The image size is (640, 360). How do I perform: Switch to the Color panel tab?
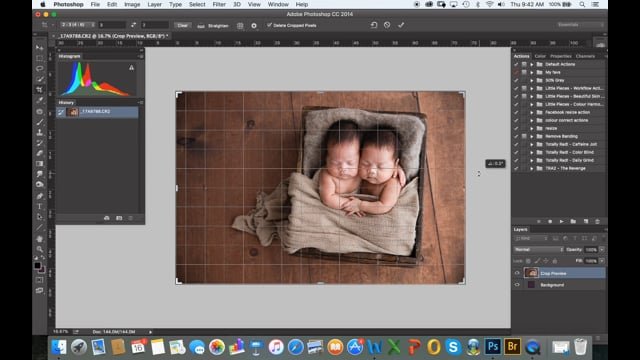point(540,56)
